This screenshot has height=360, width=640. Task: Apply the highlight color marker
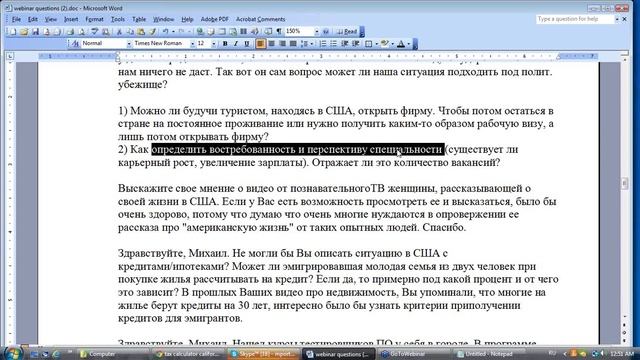385,43
